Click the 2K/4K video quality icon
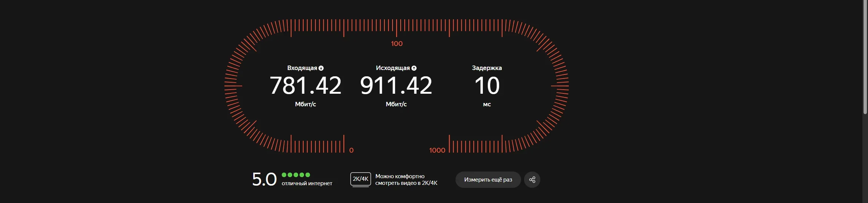868x203 pixels. (x=360, y=179)
